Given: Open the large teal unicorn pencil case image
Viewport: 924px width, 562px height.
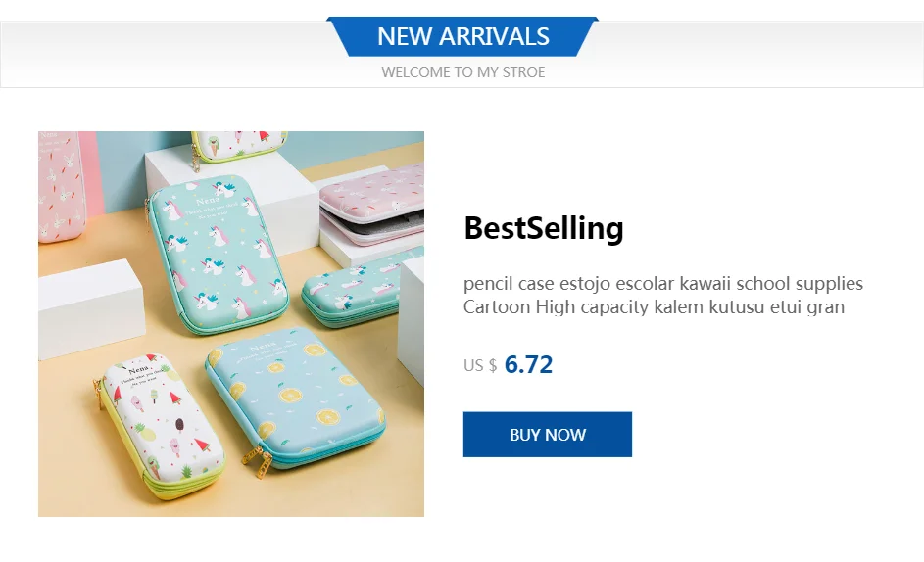Looking at the screenshot, I should 220,259.
